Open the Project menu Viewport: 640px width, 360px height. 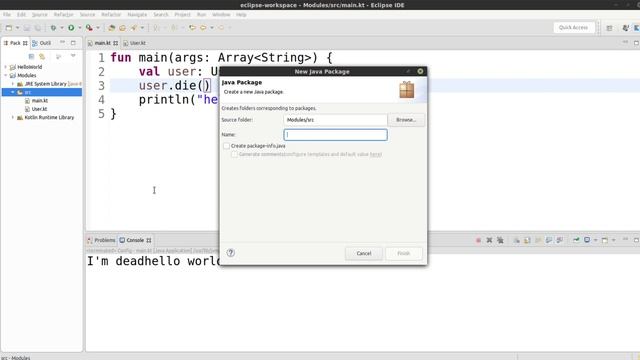182,15
